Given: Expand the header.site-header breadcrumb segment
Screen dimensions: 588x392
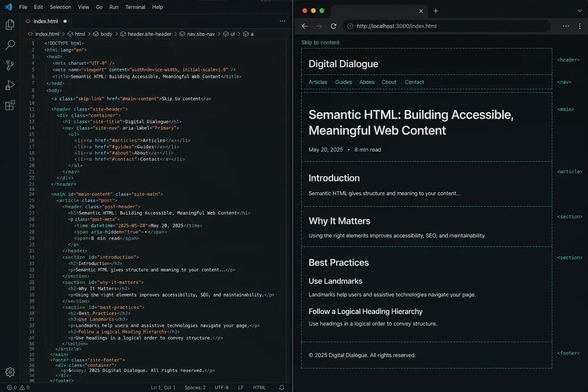Looking at the screenshot, I should (x=149, y=33).
